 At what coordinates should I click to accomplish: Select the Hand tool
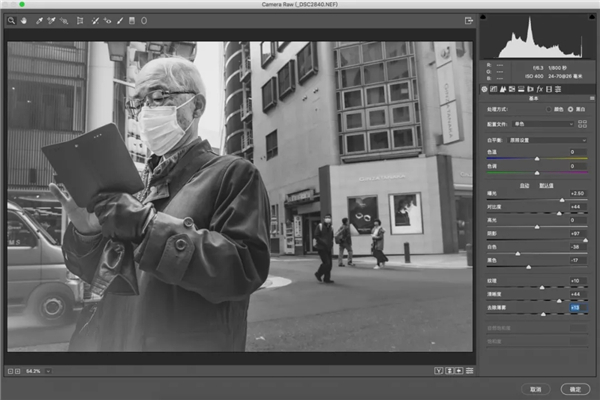22,20
